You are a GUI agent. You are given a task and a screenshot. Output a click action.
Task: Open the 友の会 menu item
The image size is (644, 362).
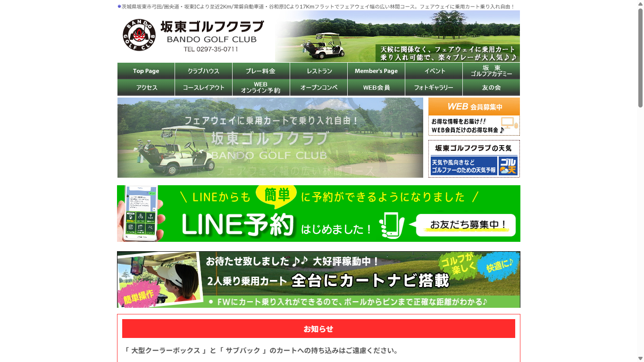pos(491,87)
